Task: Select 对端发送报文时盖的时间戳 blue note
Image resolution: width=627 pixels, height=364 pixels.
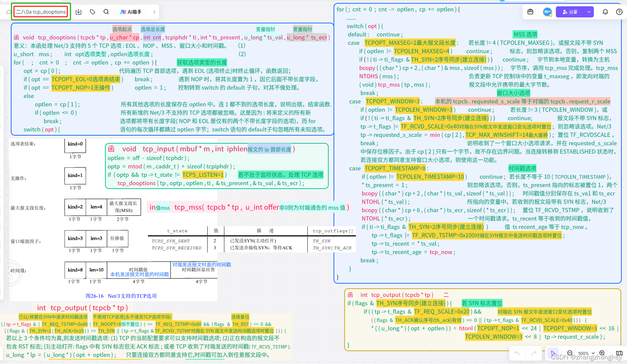Action: click(202, 265)
